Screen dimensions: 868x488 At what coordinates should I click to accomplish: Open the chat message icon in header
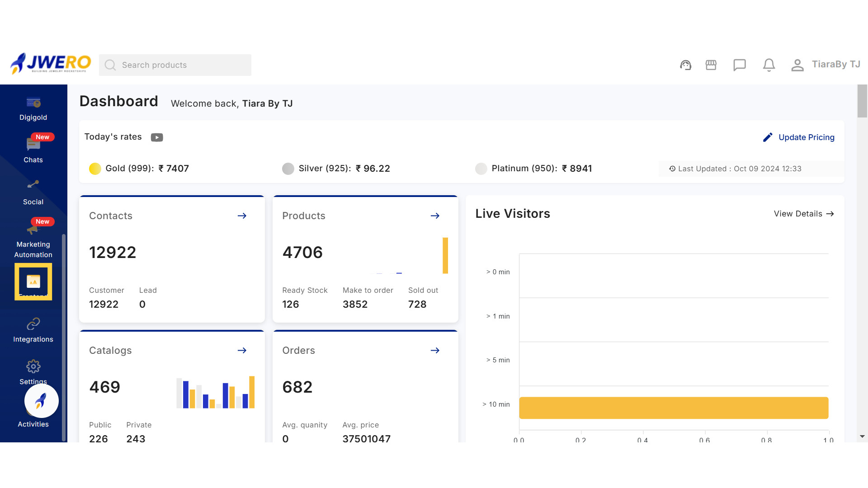(739, 65)
